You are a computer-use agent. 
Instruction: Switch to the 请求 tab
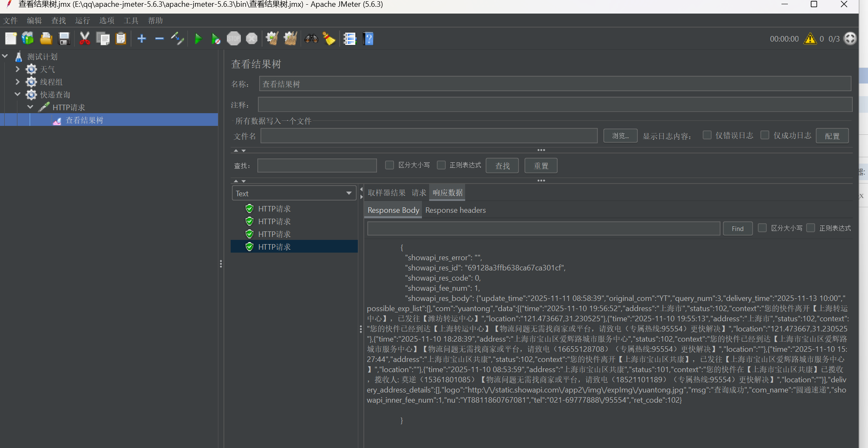[x=419, y=193]
